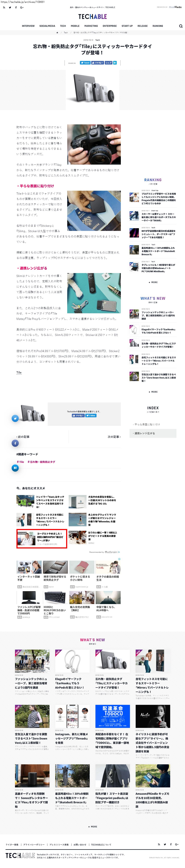The width and height of the screenshot is (185, 868).
Task: Open footer link お問い合わせ
Action: (x=80, y=844)
